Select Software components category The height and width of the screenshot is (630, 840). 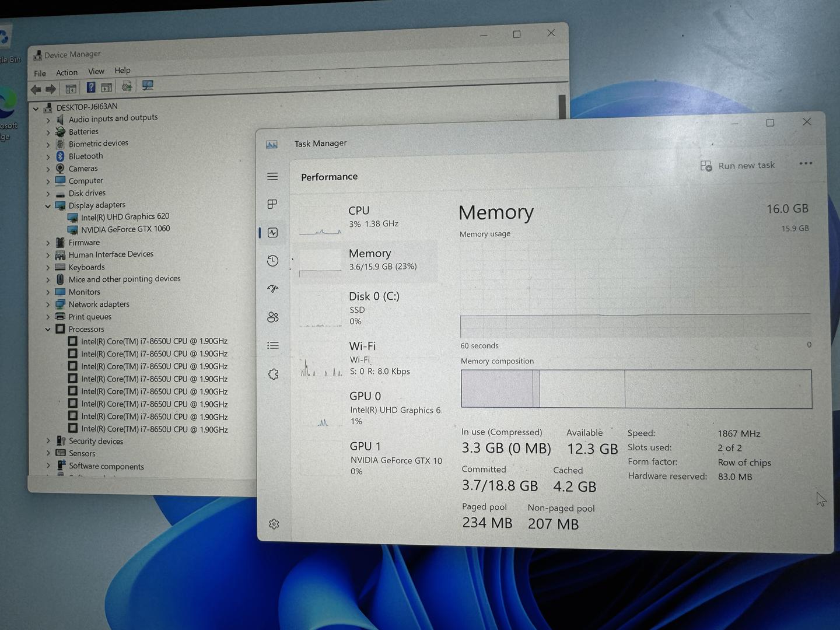click(106, 466)
